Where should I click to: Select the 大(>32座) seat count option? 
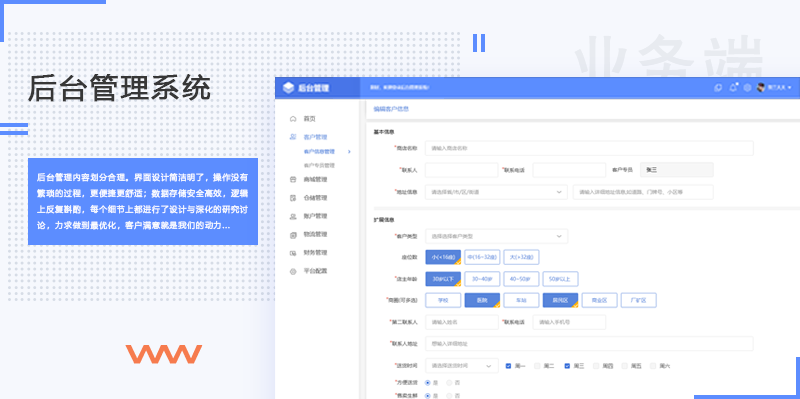tap(521, 258)
